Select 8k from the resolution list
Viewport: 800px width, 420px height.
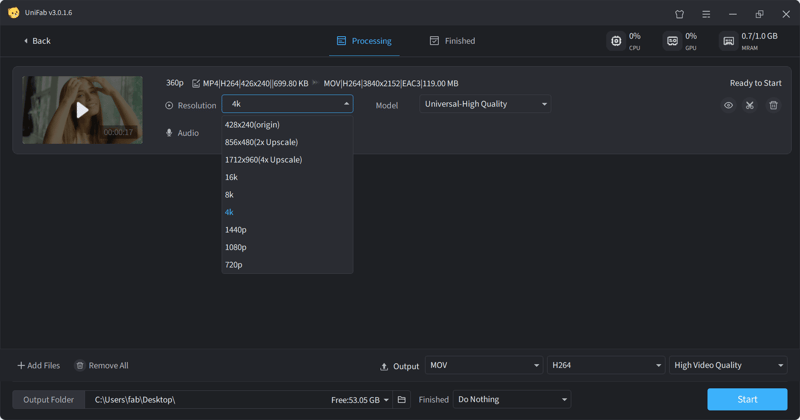click(x=230, y=195)
